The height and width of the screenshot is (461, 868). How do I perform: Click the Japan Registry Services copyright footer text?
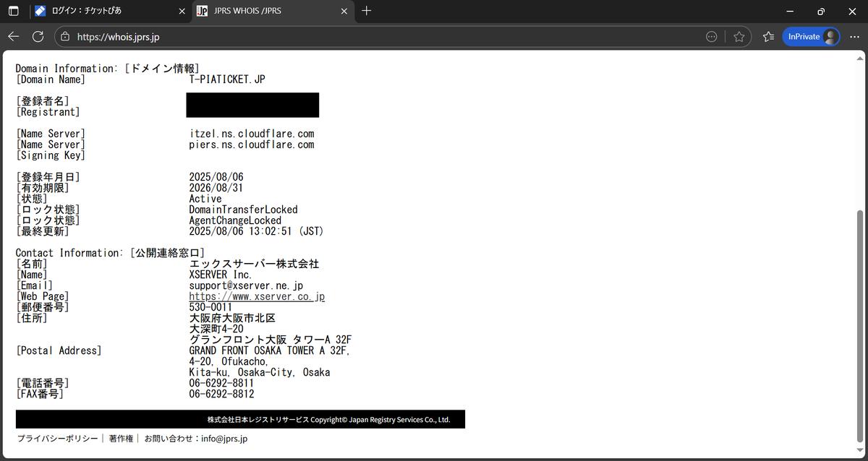328,419
